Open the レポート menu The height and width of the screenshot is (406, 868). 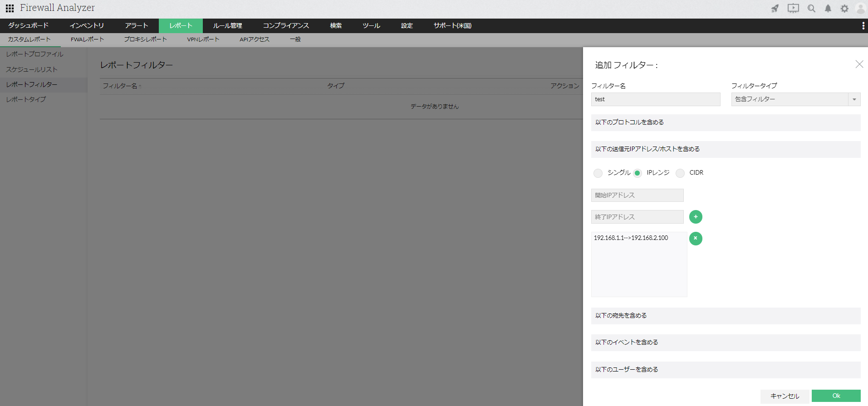point(181,26)
